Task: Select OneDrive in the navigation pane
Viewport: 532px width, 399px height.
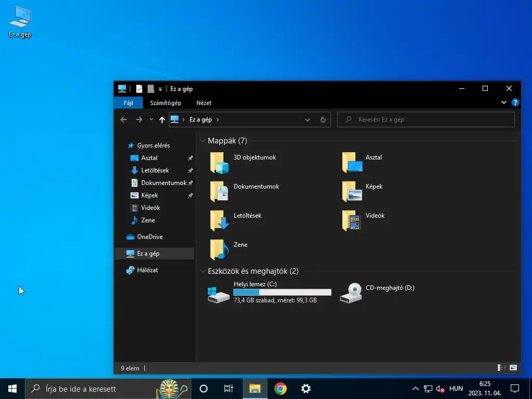Action: pos(150,237)
